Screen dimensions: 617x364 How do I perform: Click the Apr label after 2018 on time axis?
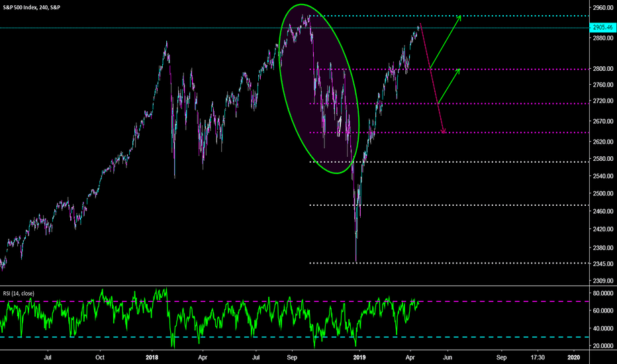point(203,357)
